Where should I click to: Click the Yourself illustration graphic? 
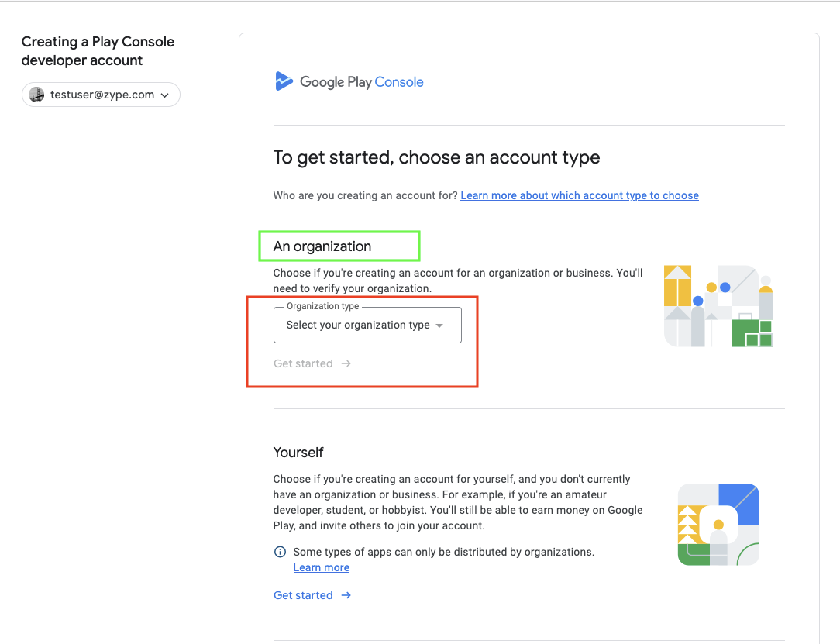tap(718, 525)
